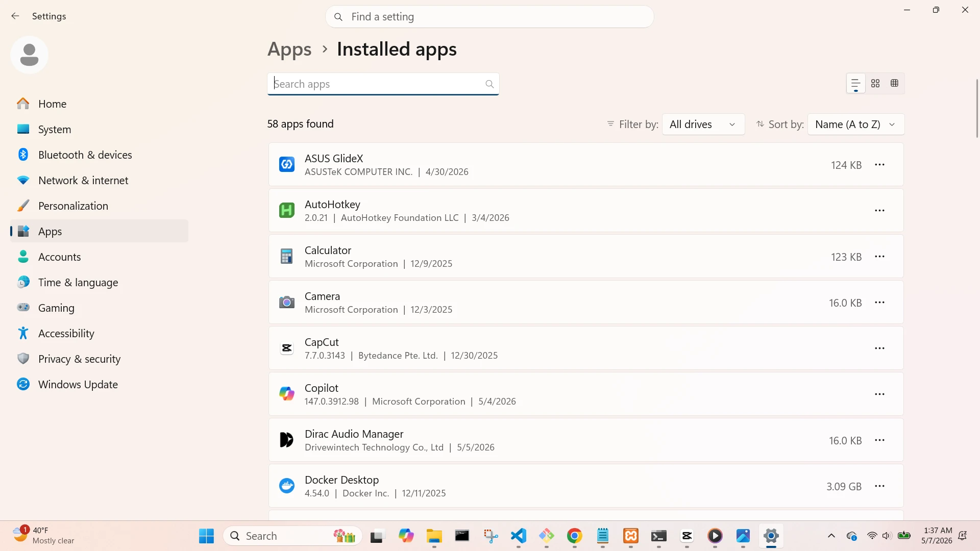This screenshot has width=980, height=551.
Task: Open the weather widget showing 40°F
Action: pyautogui.click(x=44, y=536)
